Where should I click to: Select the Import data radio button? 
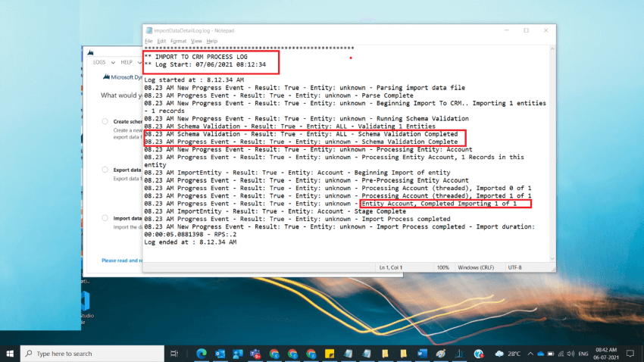pyautogui.click(x=105, y=218)
